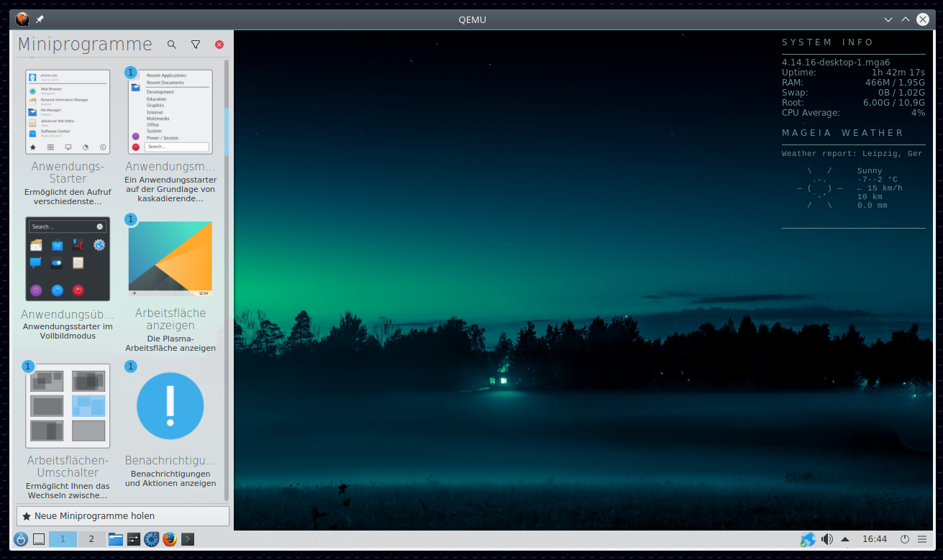
Task: Select the Anwendungsmenü widget thumbnail
Action: [x=170, y=112]
